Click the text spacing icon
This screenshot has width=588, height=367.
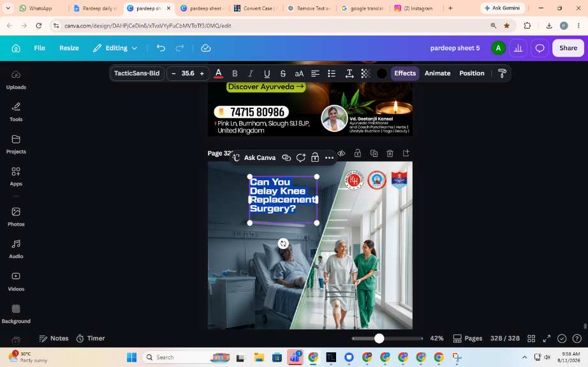[349, 73]
